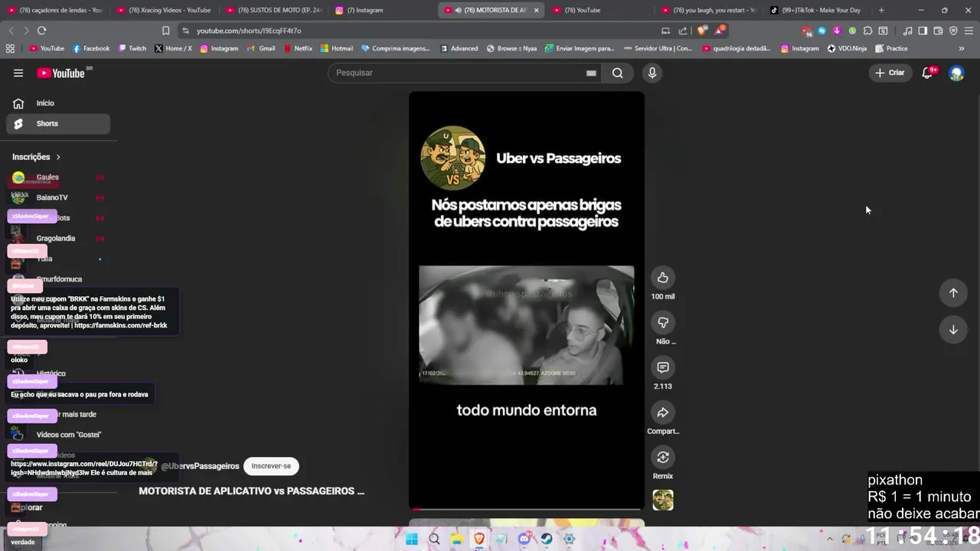Open the short's sound thumbnail
This screenshot has width=980, height=551.
[x=663, y=500]
